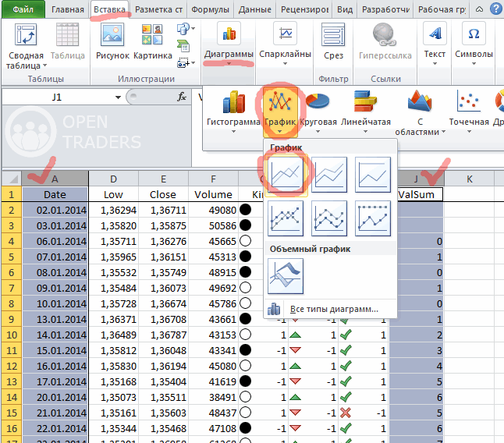
Task: Open Excel help question mark icon
Action: [495, 9]
